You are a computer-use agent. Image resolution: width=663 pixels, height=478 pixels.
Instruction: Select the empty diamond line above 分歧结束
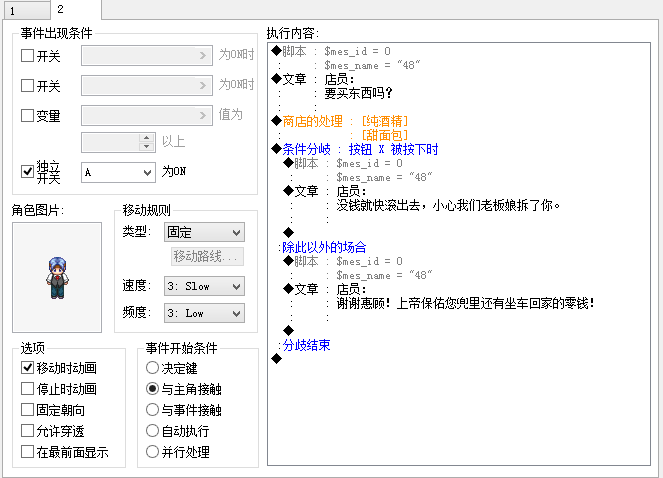[288, 330]
